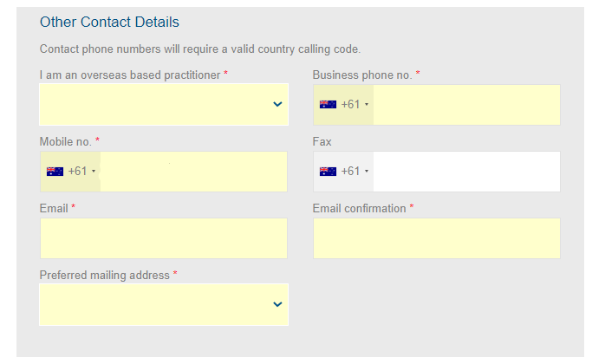The image size is (592, 364).
Task: Click the chevron of Preferred mailing address select
Action: (x=277, y=304)
